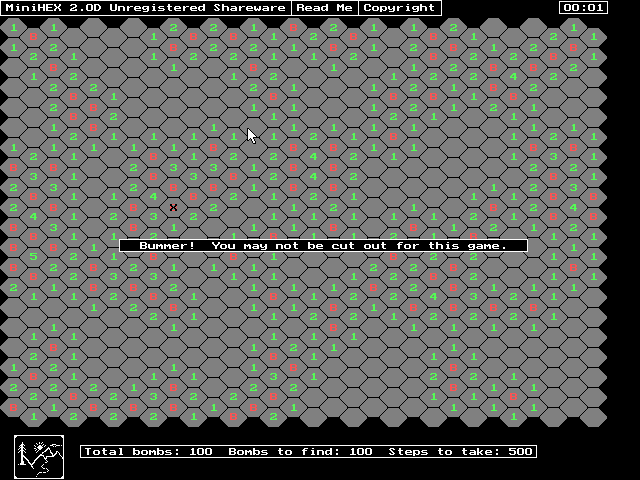Click the top-left corner hex tile
The width and height of the screenshot is (640, 480).
coord(13,28)
